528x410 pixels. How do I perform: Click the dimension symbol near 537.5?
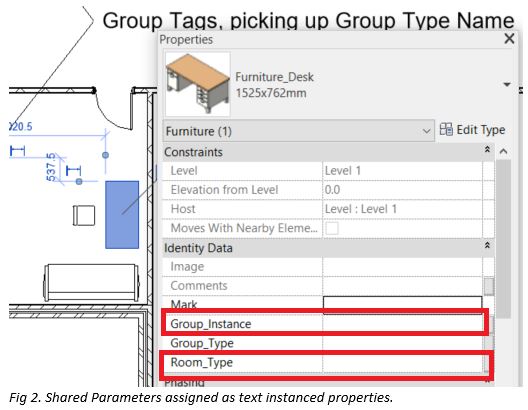pyautogui.click(x=73, y=171)
